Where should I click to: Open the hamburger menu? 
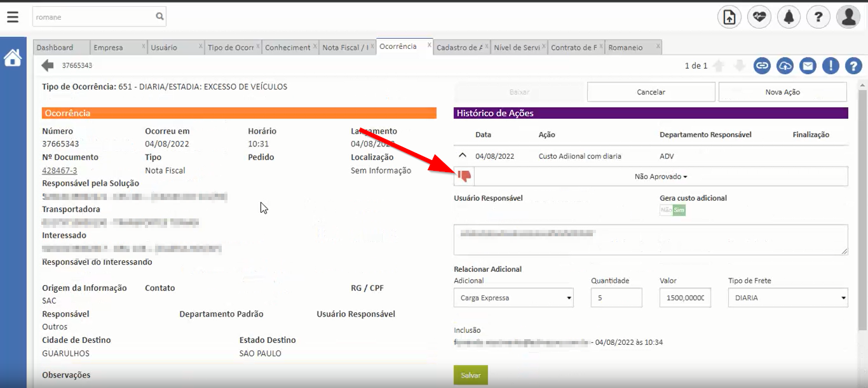pyautogui.click(x=13, y=17)
